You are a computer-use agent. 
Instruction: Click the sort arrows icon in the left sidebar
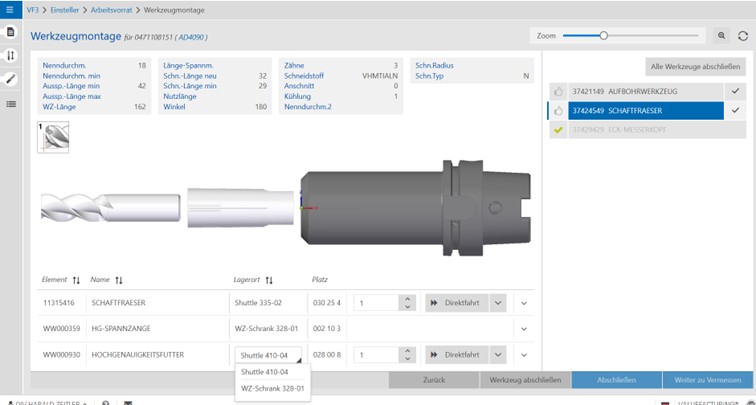(10, 56)
